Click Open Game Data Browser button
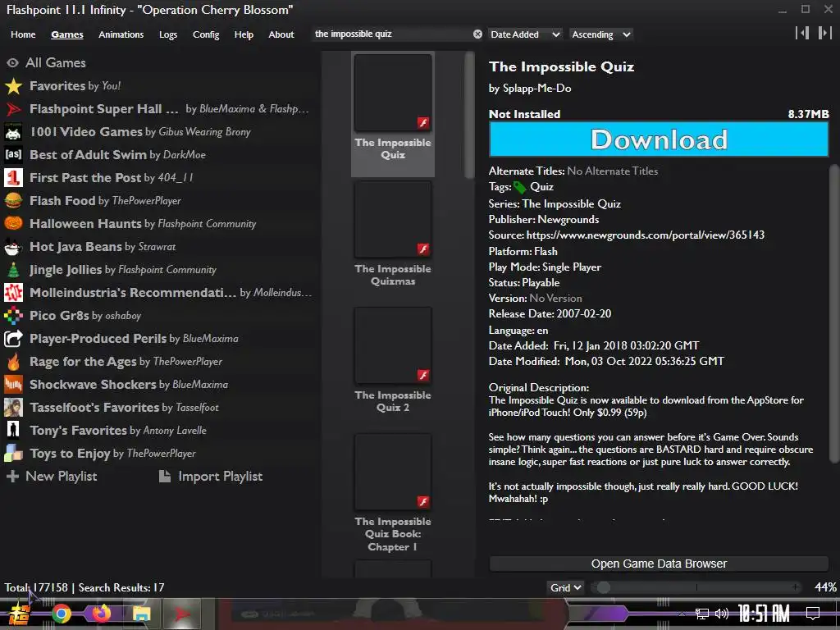The image size is (840, 630). click(x=659, y=564)
